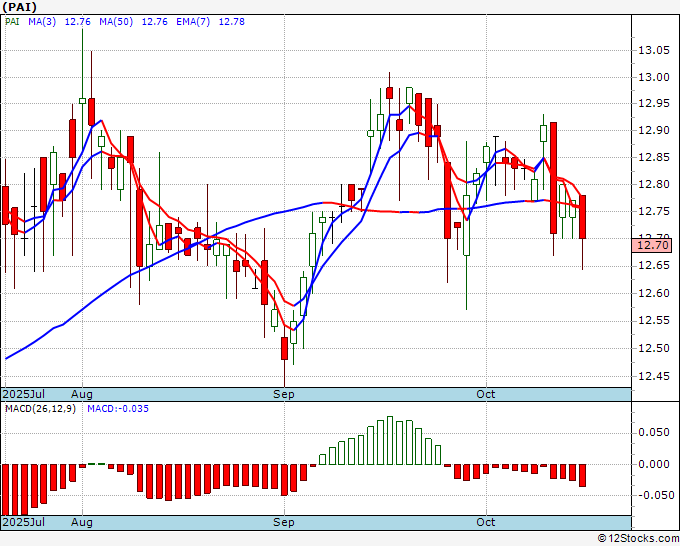Click the 12.90 price axis label
680x546 pixels.
click(654, 130)
